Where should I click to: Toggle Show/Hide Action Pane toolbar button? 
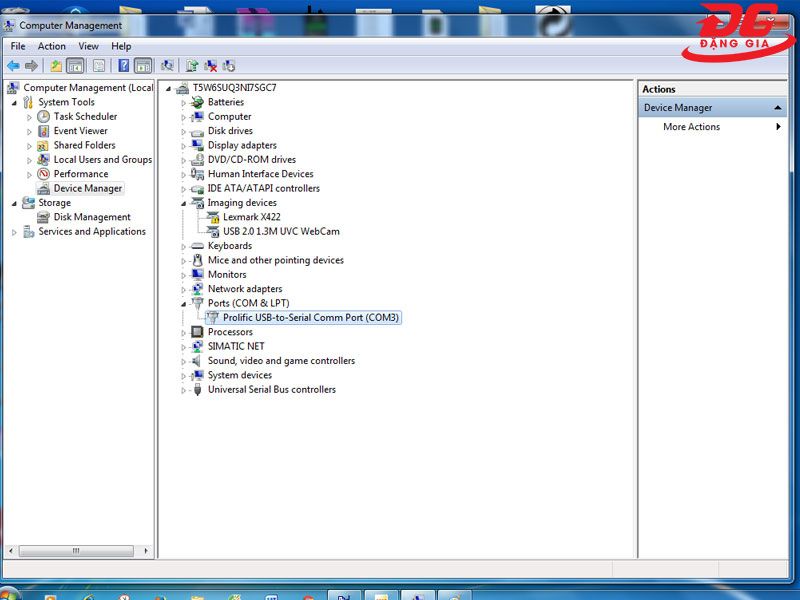[143, 66]
